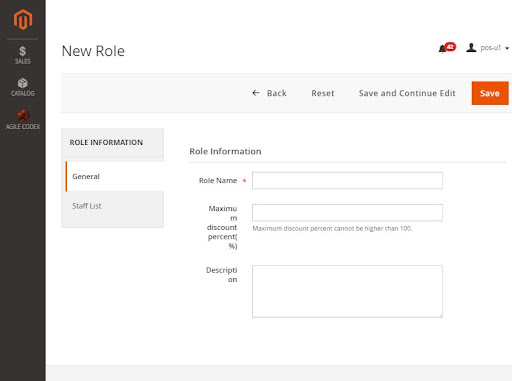Open the Sales menu

click(23, 55)
